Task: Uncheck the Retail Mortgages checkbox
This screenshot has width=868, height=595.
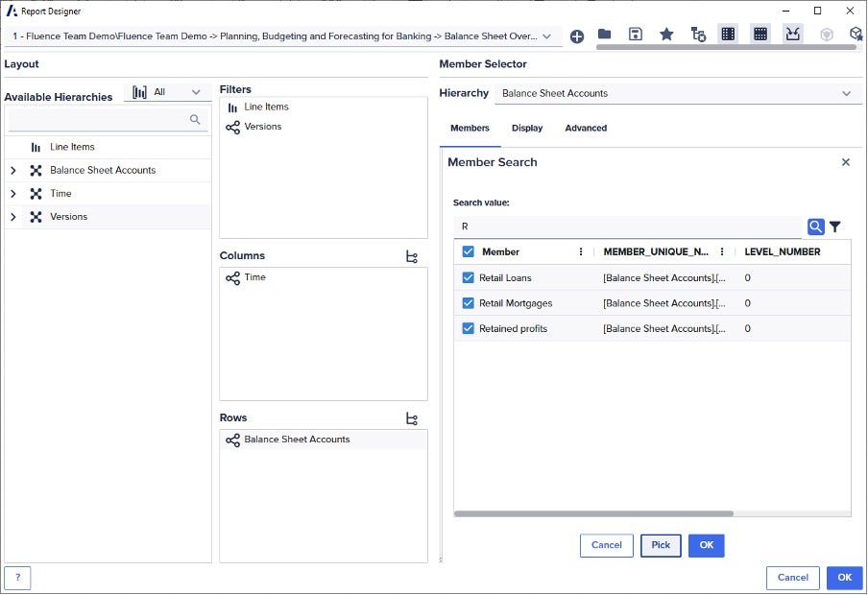Action: [469, 303]
